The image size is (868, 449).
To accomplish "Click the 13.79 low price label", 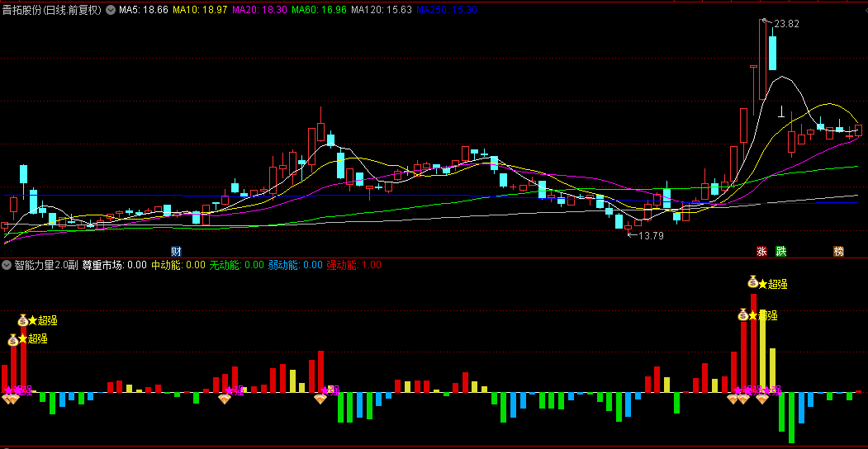I will click(x=651, y=235).
